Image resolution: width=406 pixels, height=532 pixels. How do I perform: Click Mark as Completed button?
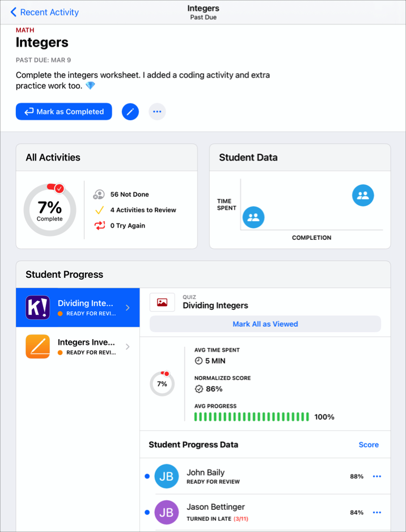pos(64,112)
